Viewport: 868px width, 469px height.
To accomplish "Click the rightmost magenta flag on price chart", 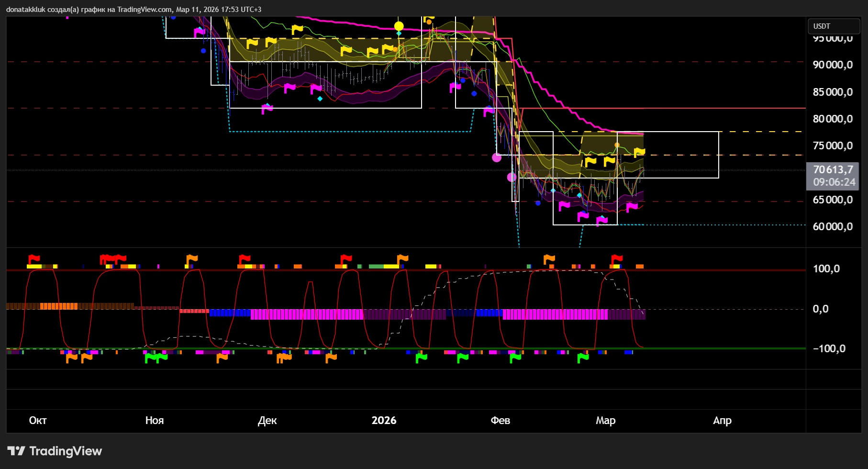I will [x=632, y=207].
